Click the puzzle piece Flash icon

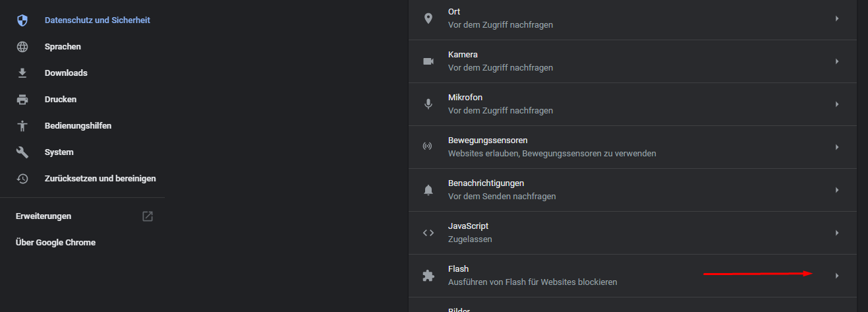[x=428, y=276]
